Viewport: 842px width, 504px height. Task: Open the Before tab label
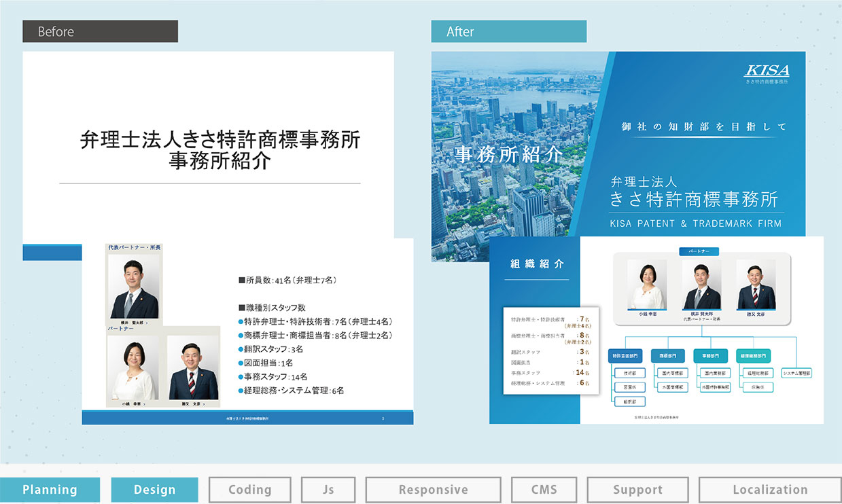(100, 31)
